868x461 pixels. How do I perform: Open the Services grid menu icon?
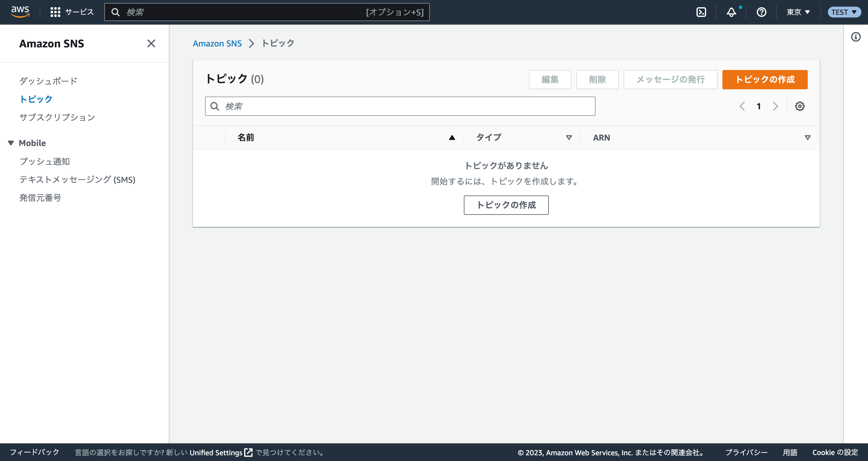pos(55,12)
